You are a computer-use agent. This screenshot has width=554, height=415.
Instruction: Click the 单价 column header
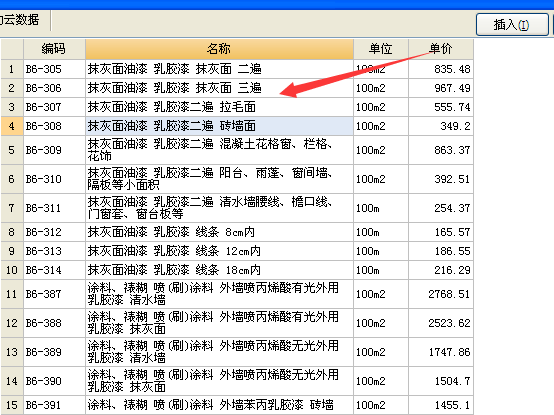[x=441, y=49]
